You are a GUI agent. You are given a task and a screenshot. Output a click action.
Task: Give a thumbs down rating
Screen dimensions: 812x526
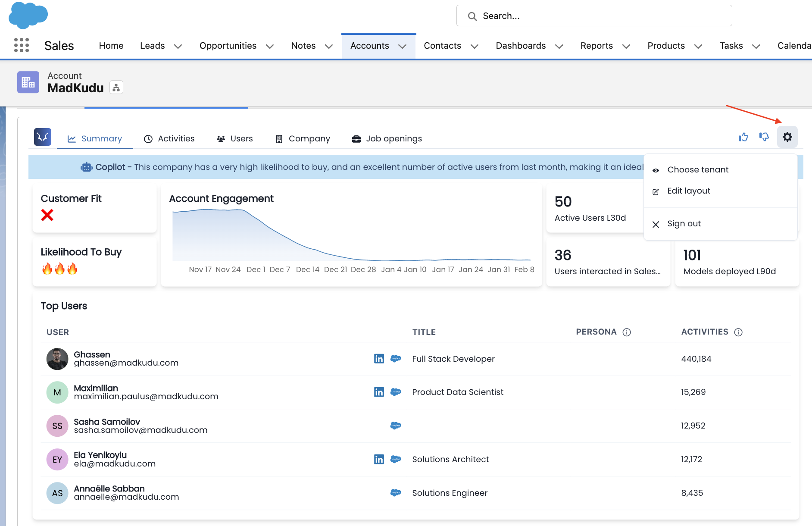(764, 137)
